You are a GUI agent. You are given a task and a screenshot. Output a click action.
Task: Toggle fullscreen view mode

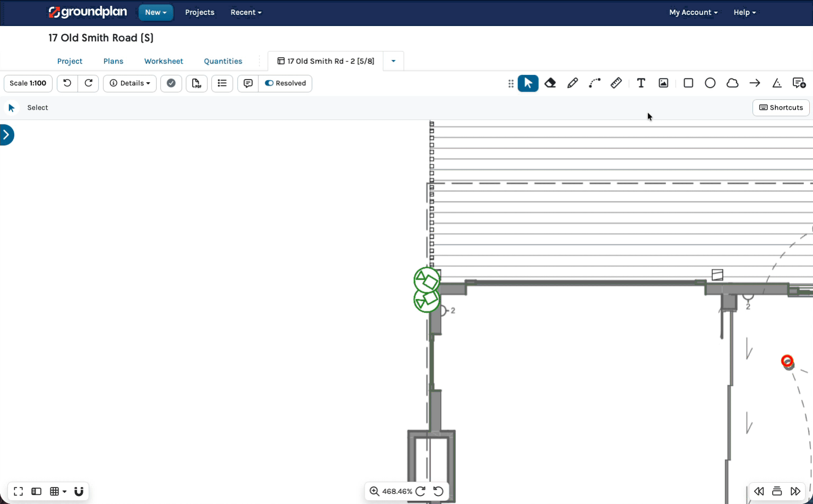(18, 491)
